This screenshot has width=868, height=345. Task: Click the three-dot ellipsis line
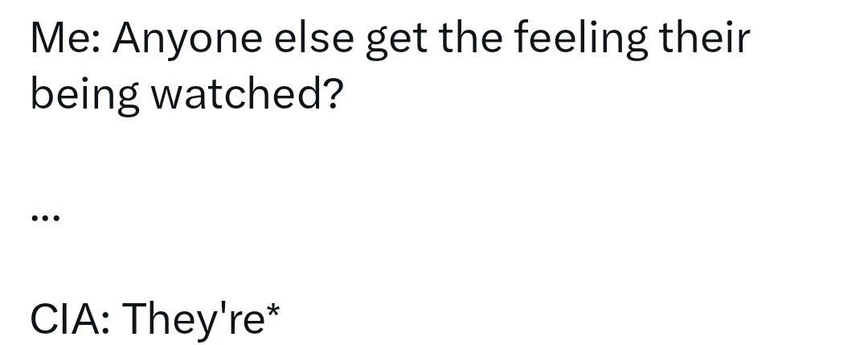click(45, 218)
